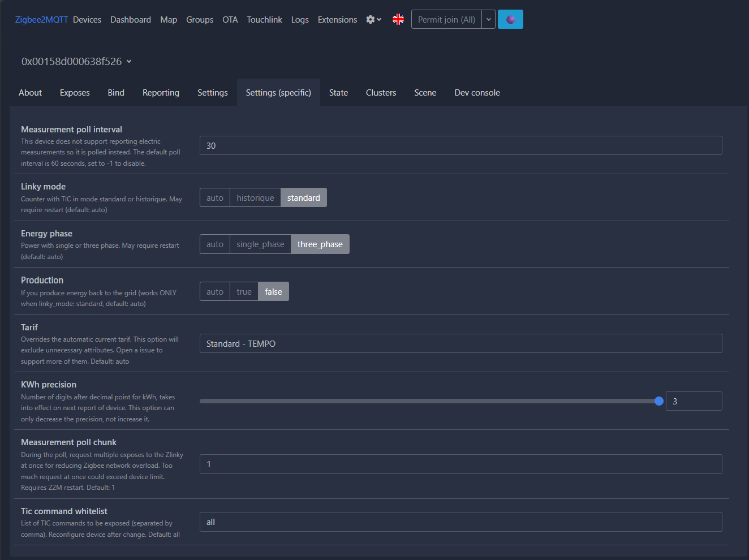
Task: Navigate to the OTA page
Action: click(230, 20)
